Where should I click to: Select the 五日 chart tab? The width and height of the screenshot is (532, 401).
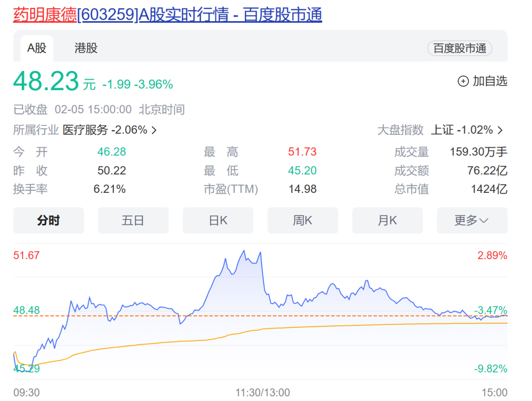coord(133,220)
